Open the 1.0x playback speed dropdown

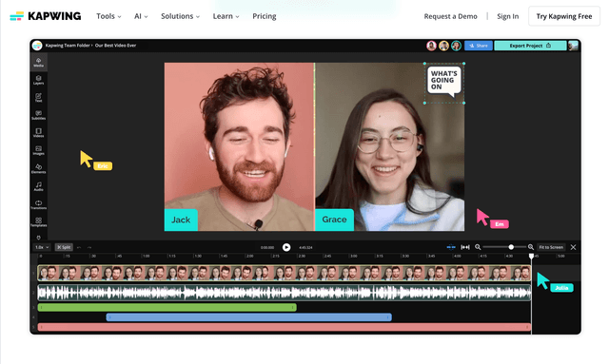click(x=42, y=247)
